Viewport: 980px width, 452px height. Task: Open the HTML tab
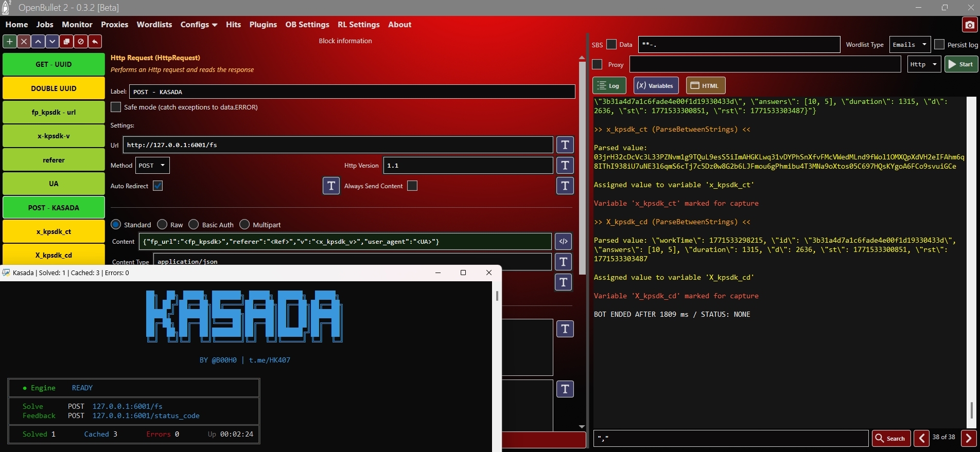point(706,85)
